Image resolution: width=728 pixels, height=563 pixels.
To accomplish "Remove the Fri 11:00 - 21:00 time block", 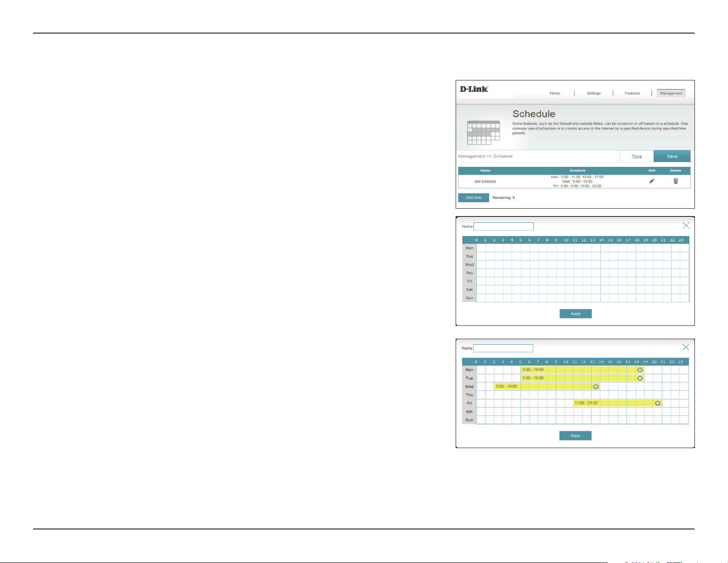I will pyautogui.click(x=658, y=403).
